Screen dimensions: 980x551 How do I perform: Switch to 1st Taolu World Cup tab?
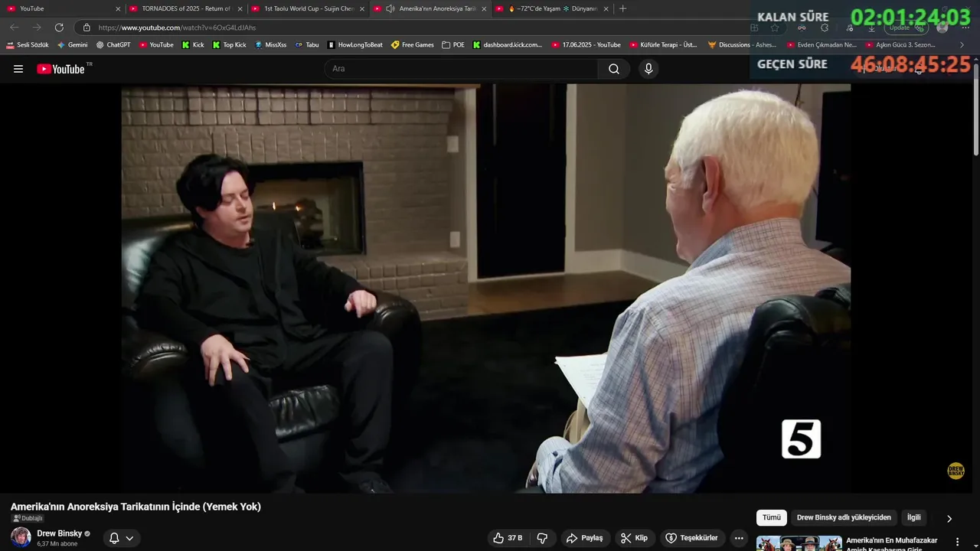tap(308, 8)
